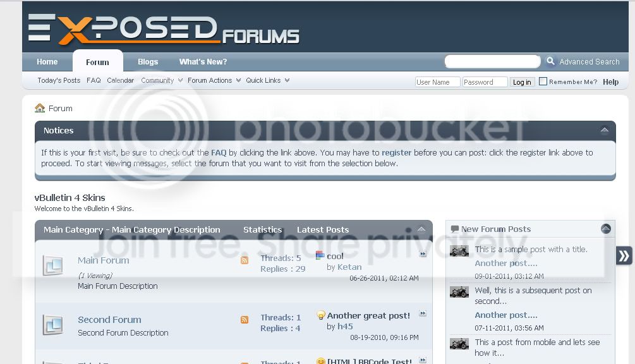Collapse the Main Category section
The width and height of the screenshot is (635, 364).
pos(421,229)
